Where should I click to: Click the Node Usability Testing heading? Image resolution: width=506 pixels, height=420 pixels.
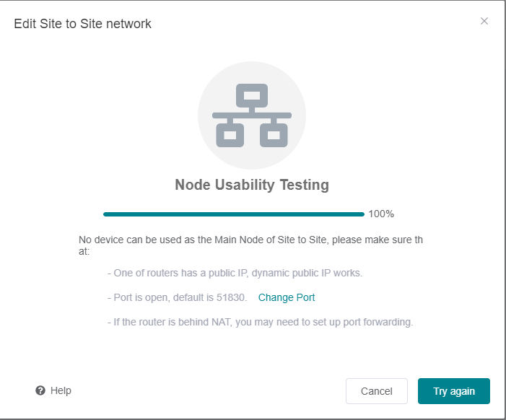252,185
